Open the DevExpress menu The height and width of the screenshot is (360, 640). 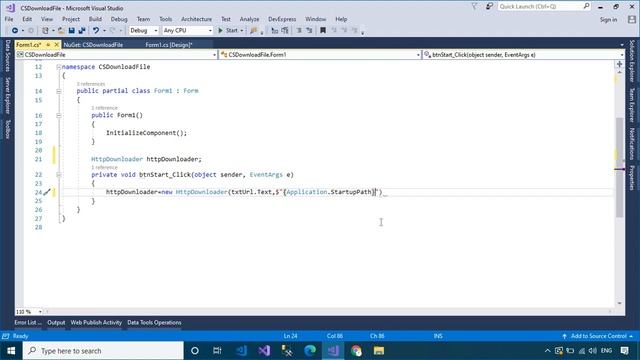tap(282, 19)
